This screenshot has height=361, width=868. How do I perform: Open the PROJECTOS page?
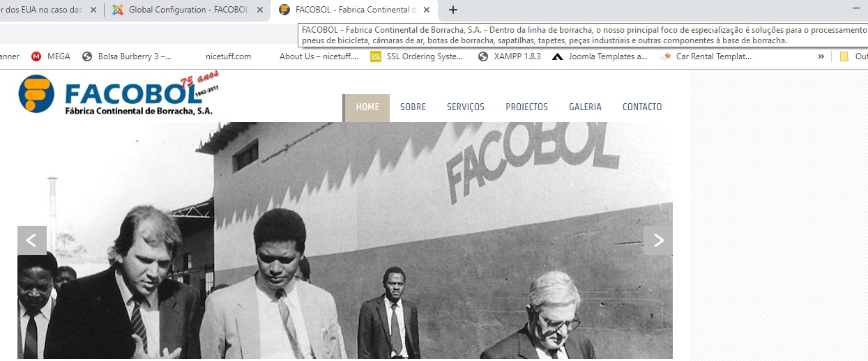(x=527, y=107)
